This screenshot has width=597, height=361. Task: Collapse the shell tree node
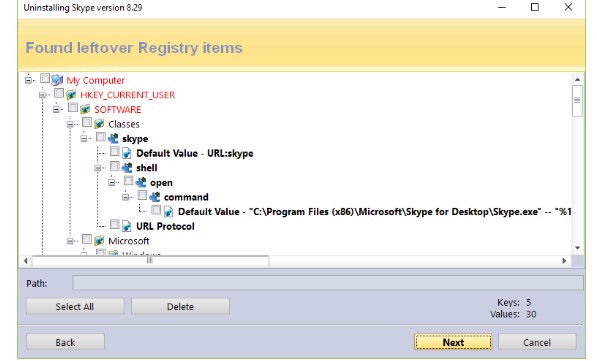click(98, 168)
